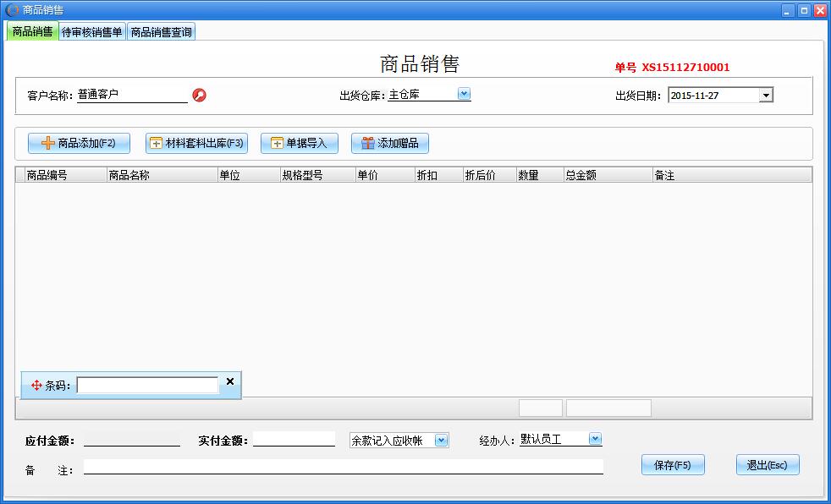Click the 折扣 column header
The height and width of the screenshot is (504, 831).
click(x=439, y=175)
